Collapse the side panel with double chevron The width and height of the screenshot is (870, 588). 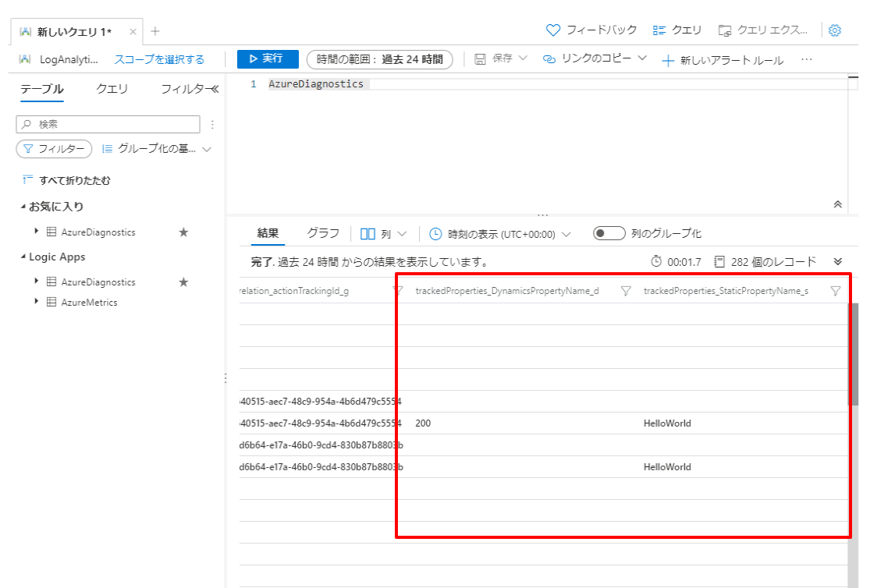[215, 89]
